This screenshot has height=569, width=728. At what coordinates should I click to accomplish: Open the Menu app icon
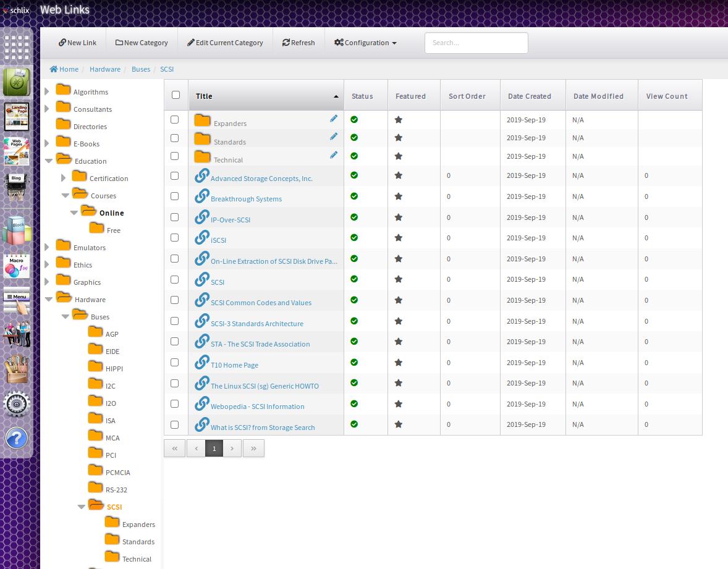[17, 300]
